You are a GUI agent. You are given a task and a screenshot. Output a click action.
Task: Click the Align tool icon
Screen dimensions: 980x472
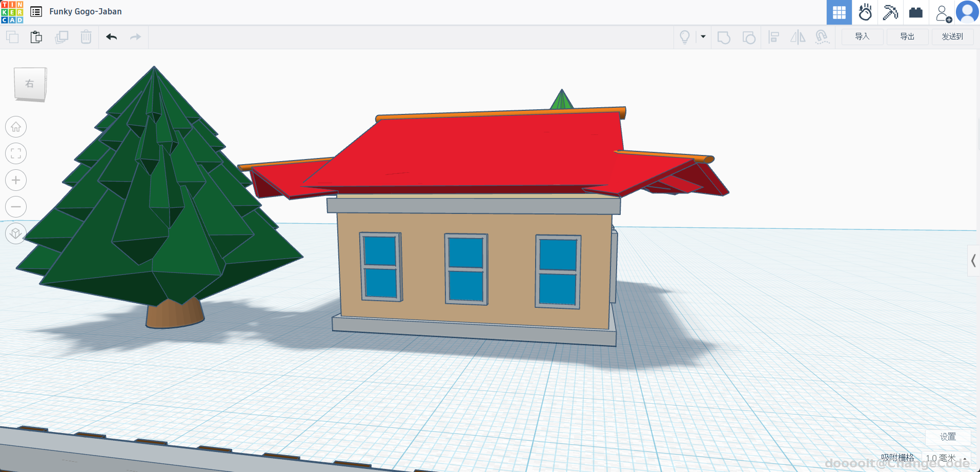click(774, 37)
